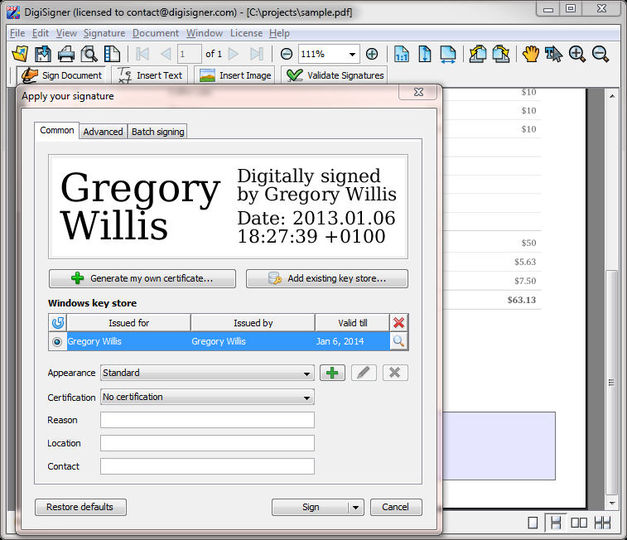Select the zoom in magnifier tool
The height and width of the screenshot is (540, 627).
click(x=577, y=54)
